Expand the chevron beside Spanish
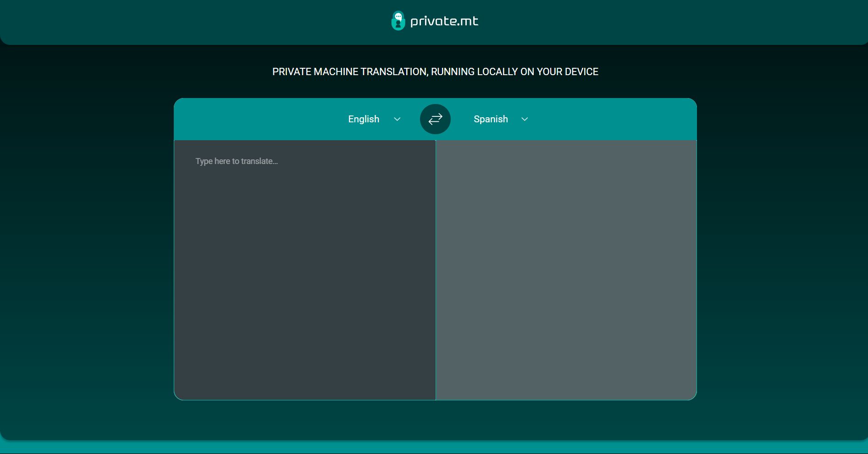 [x=524, y=119]
